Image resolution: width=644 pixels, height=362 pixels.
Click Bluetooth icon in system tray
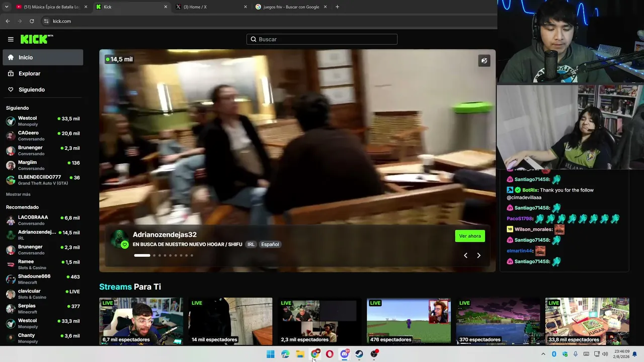pyautogui.click(x=554, y=354)
